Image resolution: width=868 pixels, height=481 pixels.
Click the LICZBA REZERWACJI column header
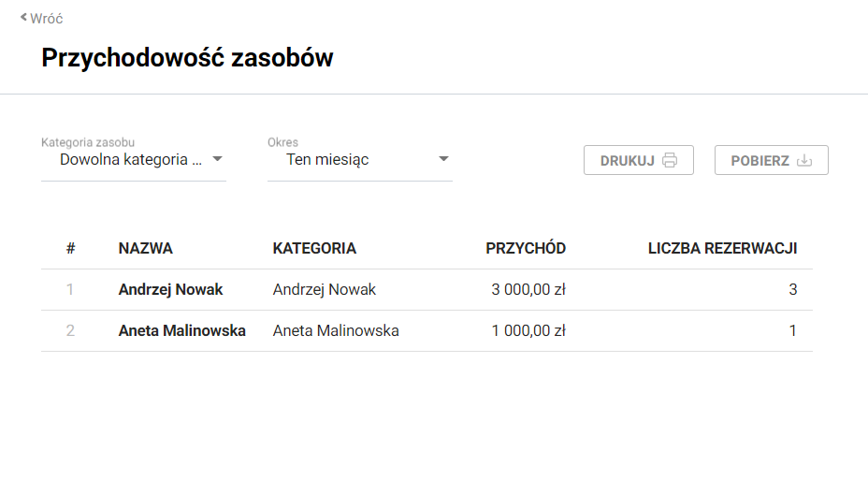722,248
